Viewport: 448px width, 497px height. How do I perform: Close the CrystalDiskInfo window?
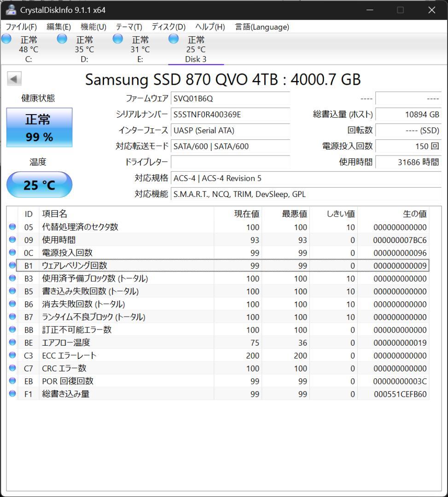tap(431, 10)
